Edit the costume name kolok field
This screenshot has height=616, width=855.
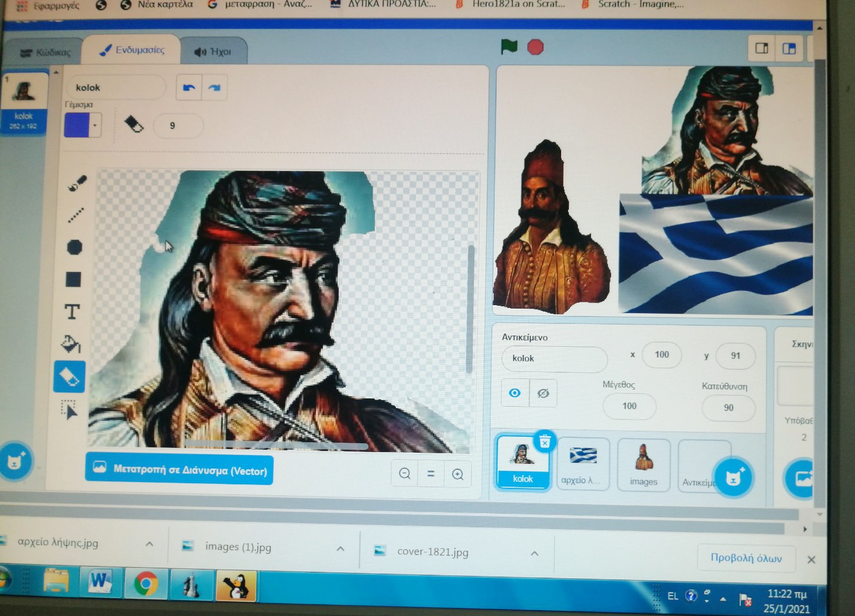coord(116,88)
